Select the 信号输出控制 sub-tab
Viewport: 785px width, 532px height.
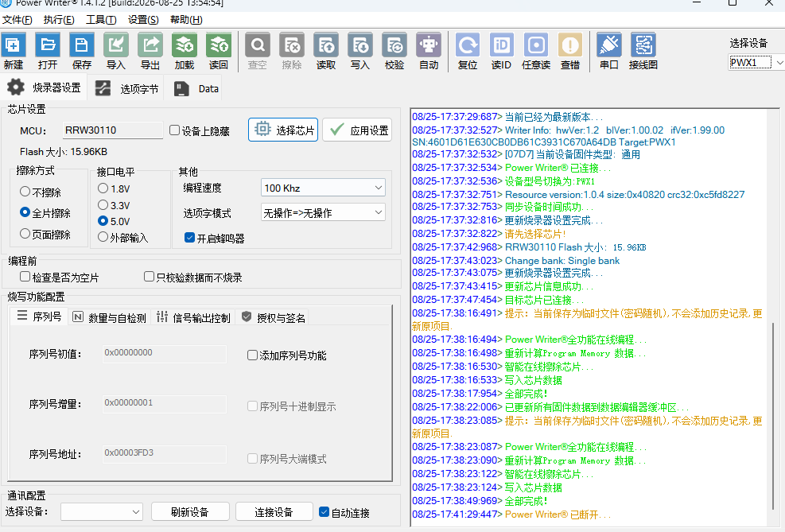click(x=192, y=317)
